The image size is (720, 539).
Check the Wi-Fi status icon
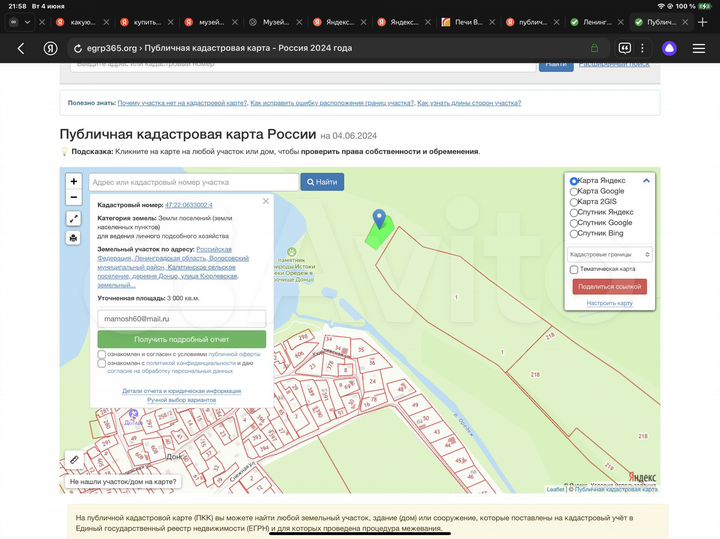(661, 6)
